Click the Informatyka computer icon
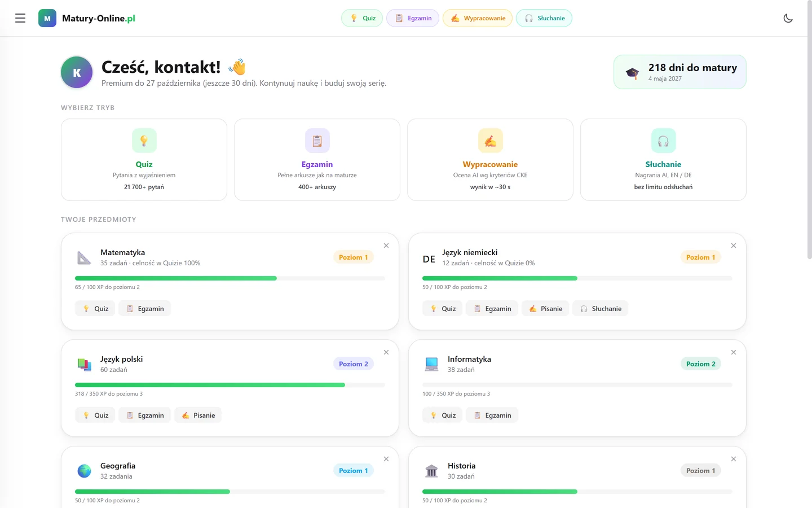Screen dimensions: 812x508 pos(431,364)
